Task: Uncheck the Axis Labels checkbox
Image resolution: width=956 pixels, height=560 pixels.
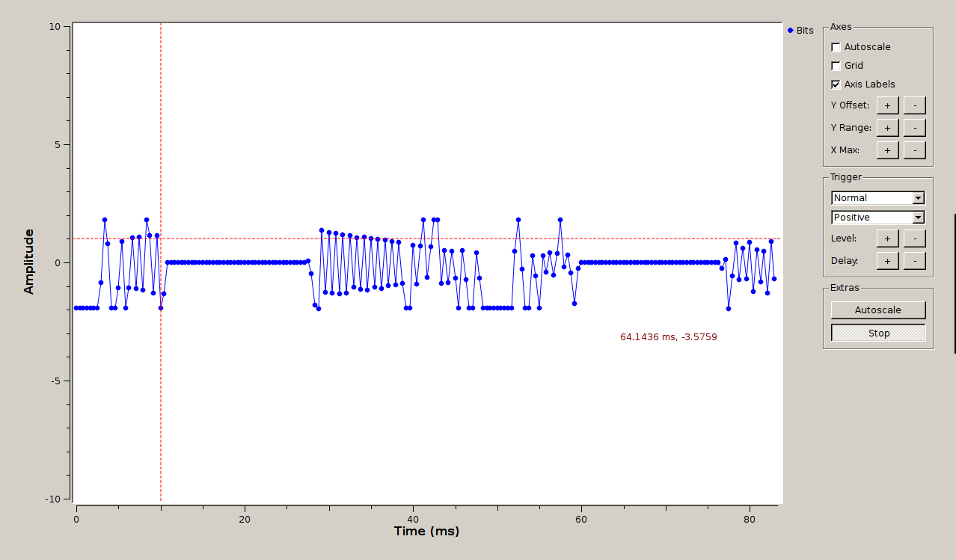Action: (x=836, y=84)
